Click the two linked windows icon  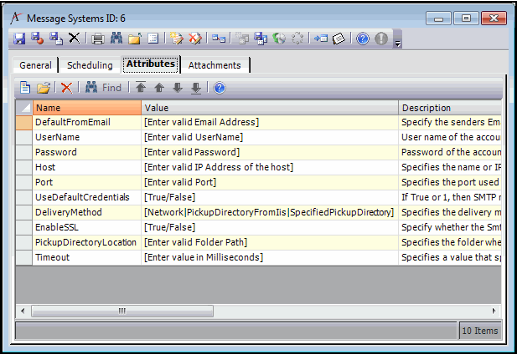[219, 39]
